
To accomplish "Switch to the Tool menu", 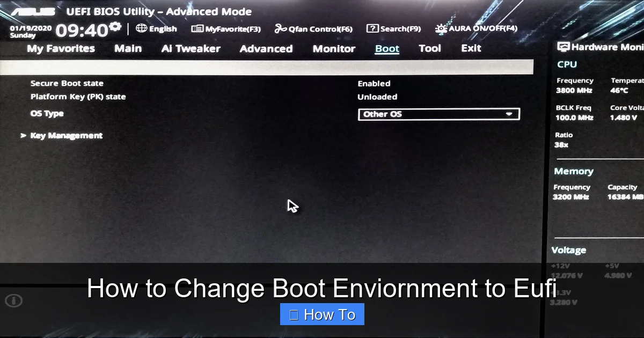I will tap(429, 48).
